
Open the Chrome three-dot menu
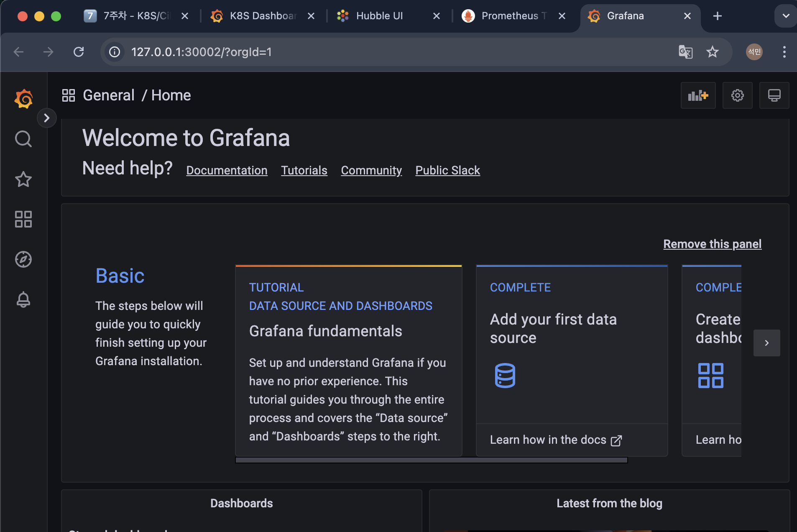coord(784,52)
